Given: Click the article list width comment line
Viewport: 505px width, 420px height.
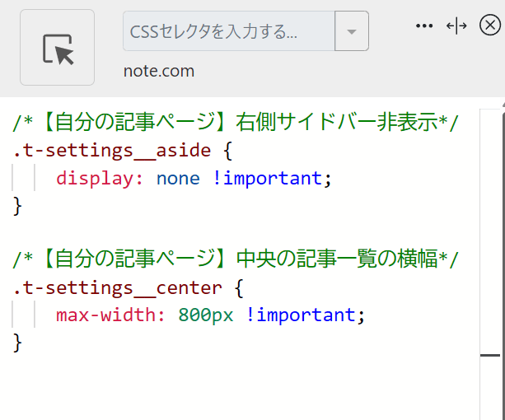Looking at the screenshot, I should (x=236, y=260).
